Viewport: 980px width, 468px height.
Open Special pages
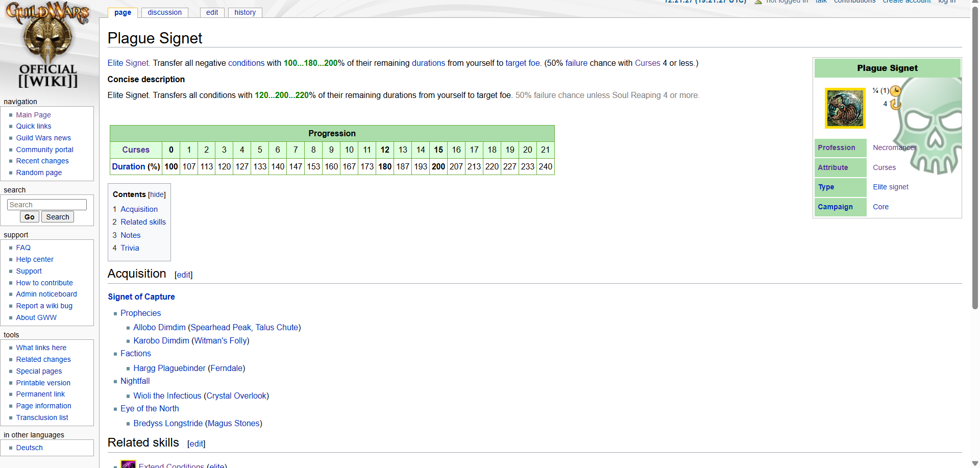pyautogui.click(x=39, y=371)
